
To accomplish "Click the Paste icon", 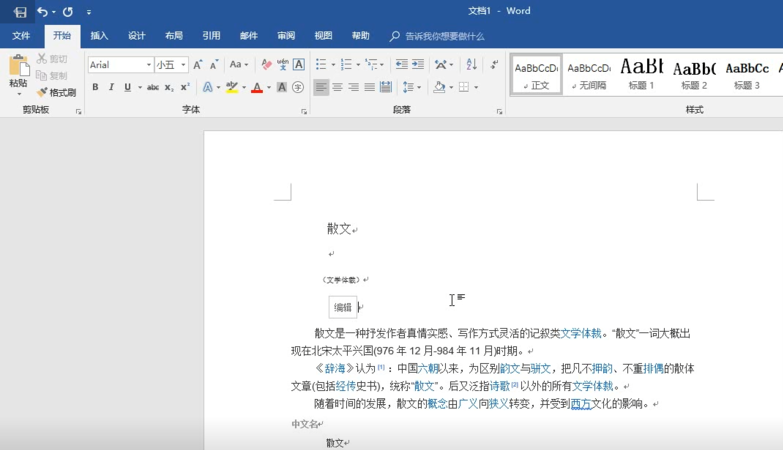I will 18,66.
